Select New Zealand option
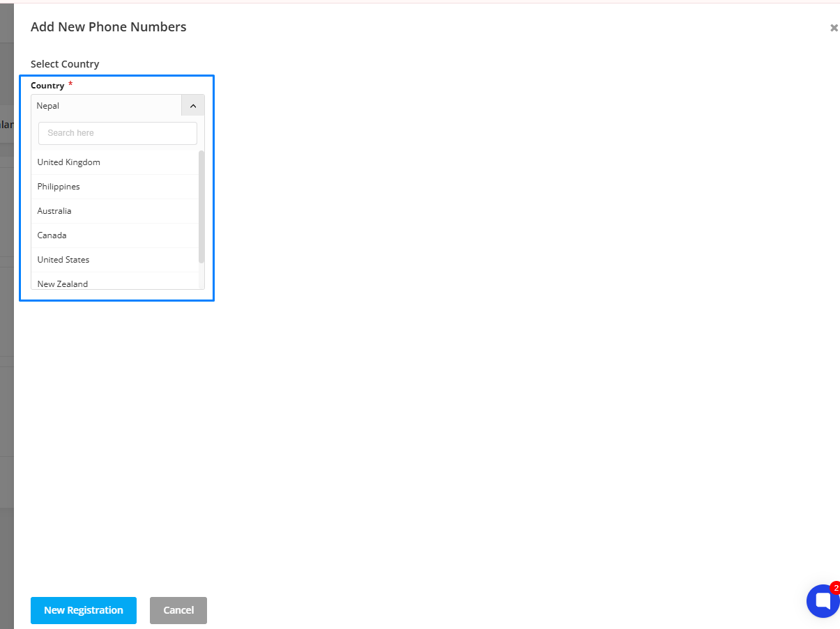840x629 pixels. 115,281
